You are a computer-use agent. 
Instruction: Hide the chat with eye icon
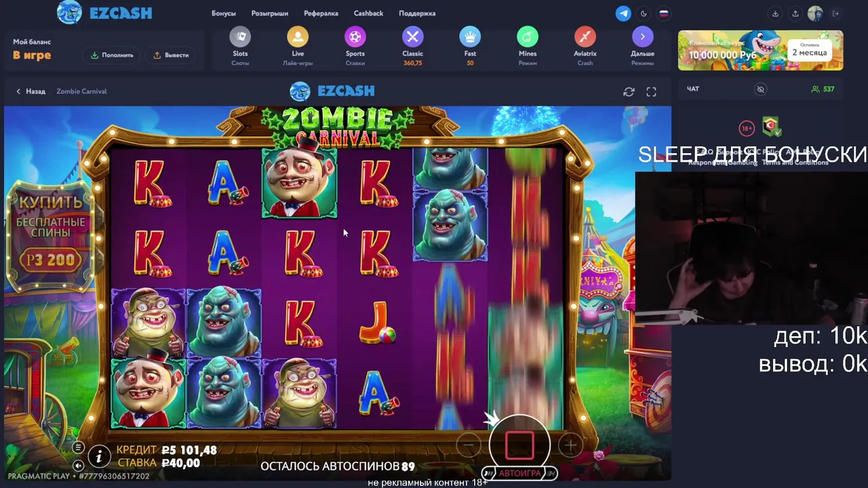click(x=760, y=89)
